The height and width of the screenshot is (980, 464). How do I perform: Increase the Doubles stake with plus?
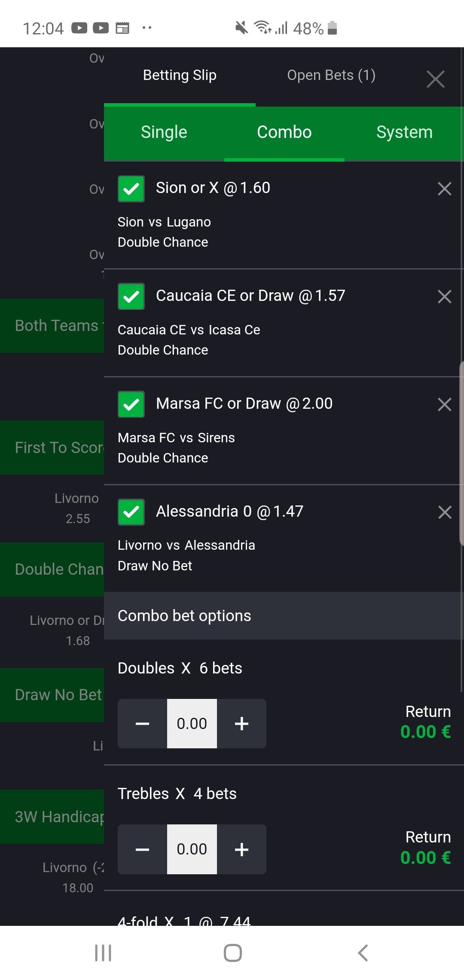click(241, 724)
